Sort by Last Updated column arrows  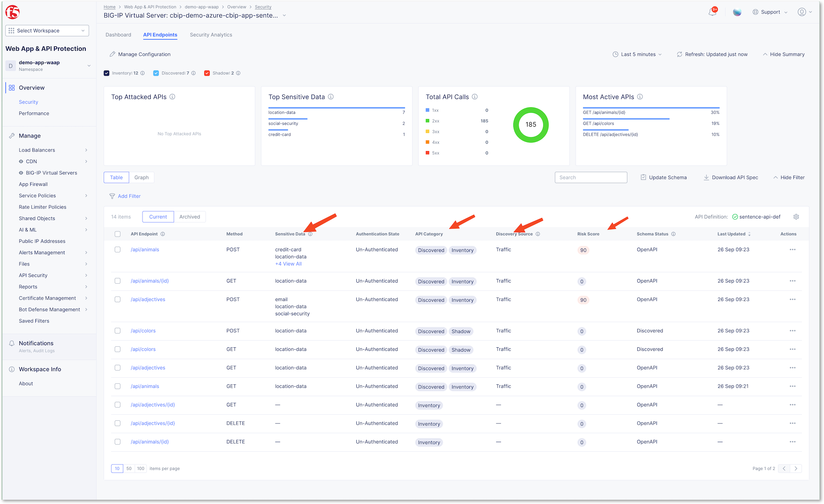click(749, 234)
